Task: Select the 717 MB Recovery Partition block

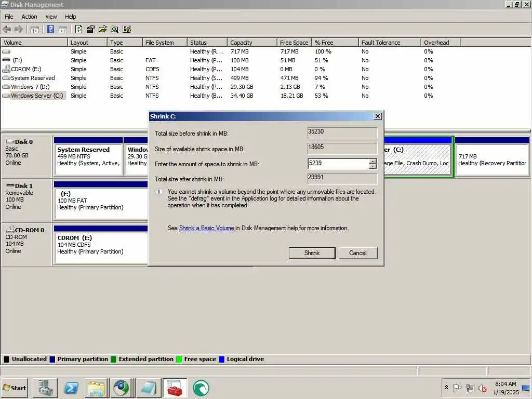Action: [x=492, y=157]
